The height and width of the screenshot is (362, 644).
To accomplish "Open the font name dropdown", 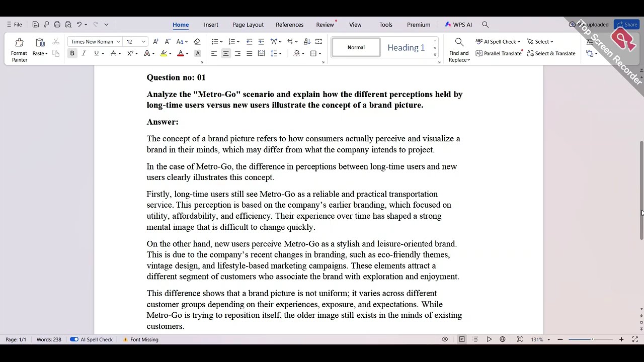I will pos(118,42).
